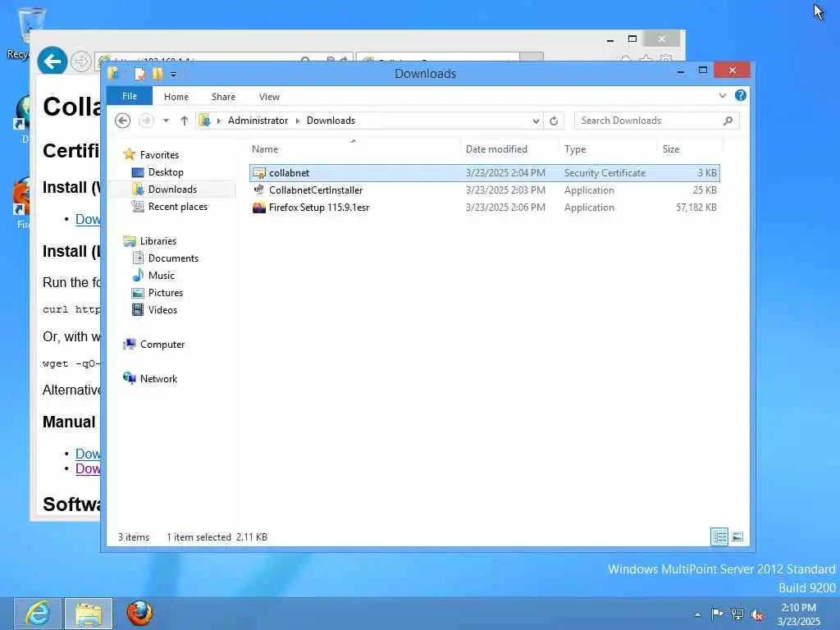Switch to the View ribbon tab

(x=269, y=97)
